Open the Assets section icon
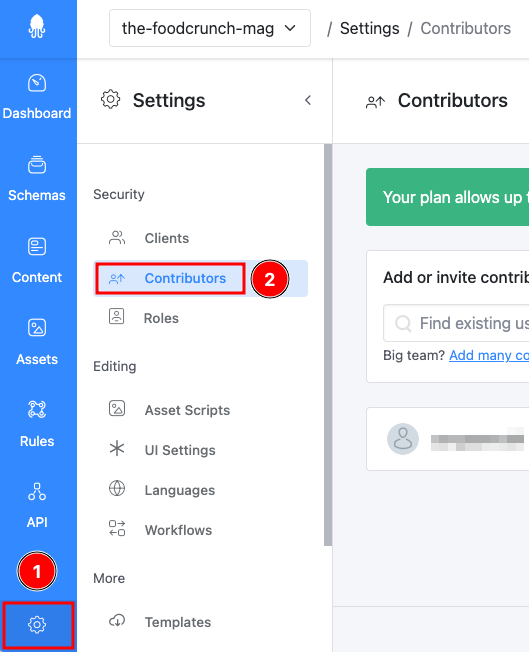Screen dimensions: 529x652 [x=37, y=328]
